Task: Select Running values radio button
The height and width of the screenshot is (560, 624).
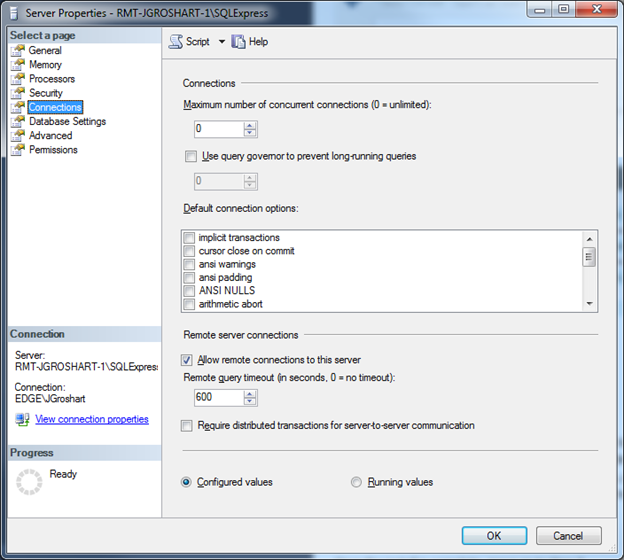Action: tap(356, 482)
